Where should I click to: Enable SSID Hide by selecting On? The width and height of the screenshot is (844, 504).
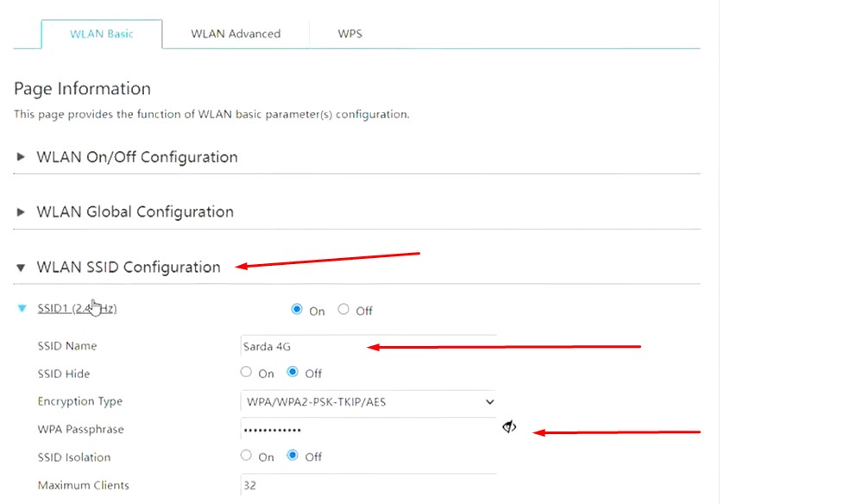[246, 372]
